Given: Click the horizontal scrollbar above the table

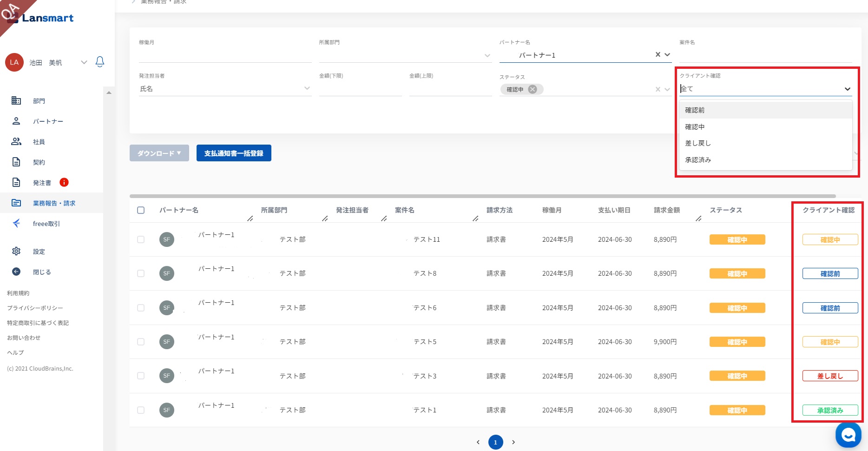Looking at the screenshot, I should click(482, 196).
